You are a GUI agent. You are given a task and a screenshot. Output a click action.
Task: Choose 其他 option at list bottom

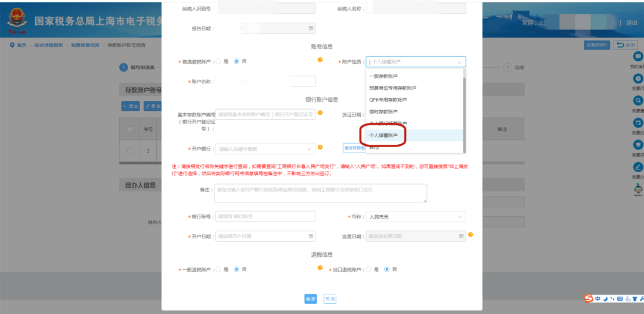coord(414,147)
